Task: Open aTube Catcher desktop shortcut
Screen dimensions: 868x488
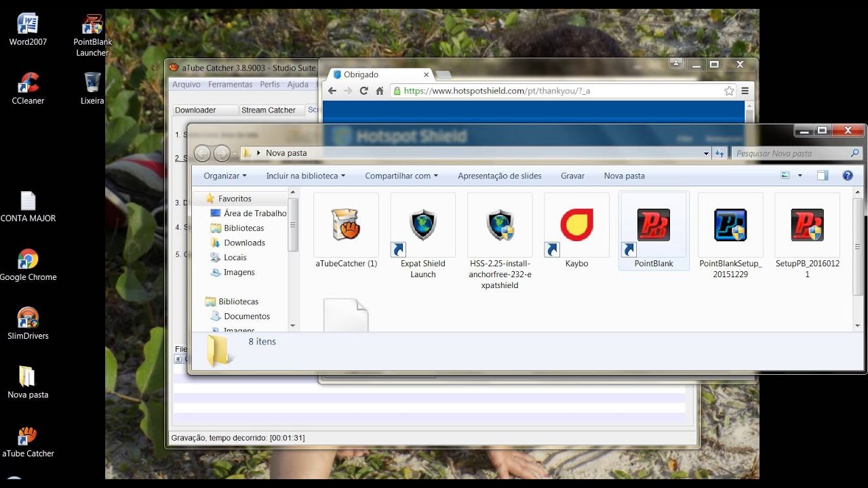Action: [28, 442]
